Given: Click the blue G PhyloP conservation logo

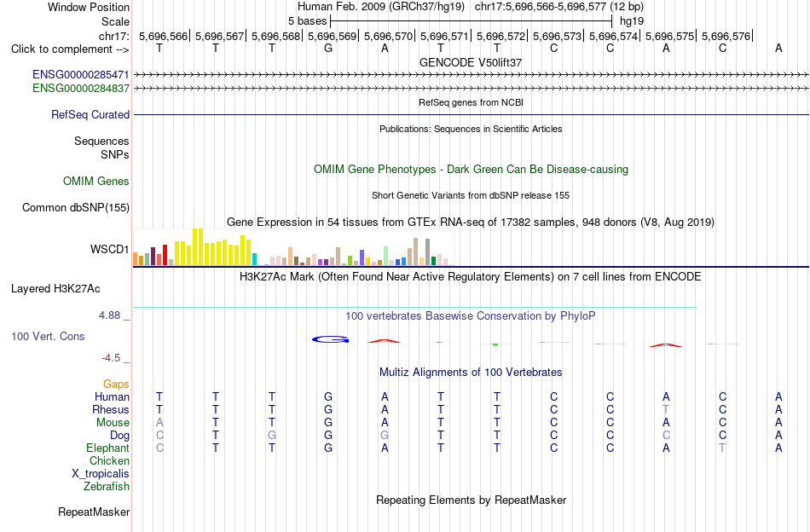Looking at the screenshot, I should 331,339.
